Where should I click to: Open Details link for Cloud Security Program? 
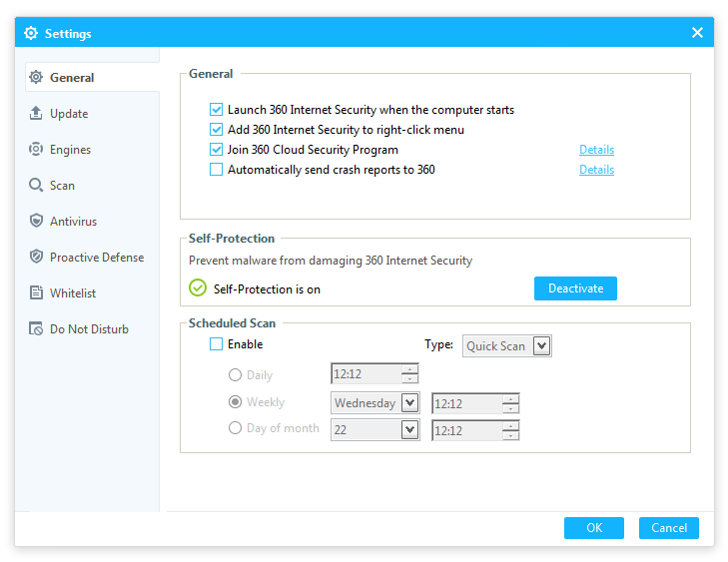596,150
